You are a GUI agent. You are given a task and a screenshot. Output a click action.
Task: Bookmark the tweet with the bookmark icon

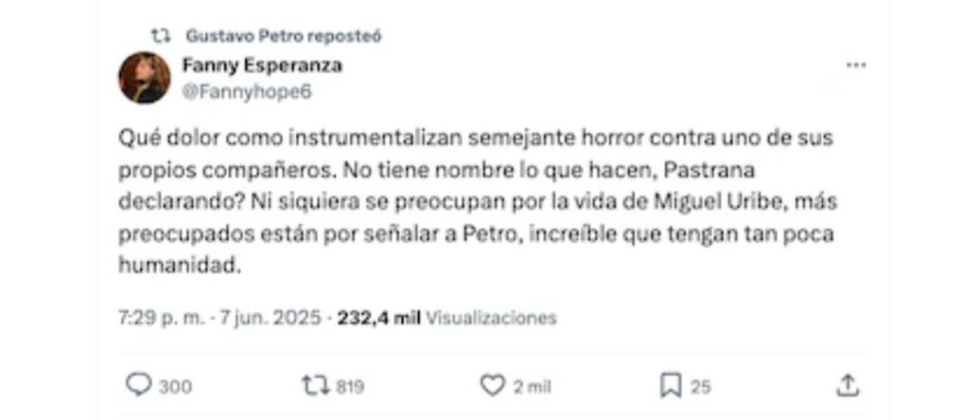670,387
